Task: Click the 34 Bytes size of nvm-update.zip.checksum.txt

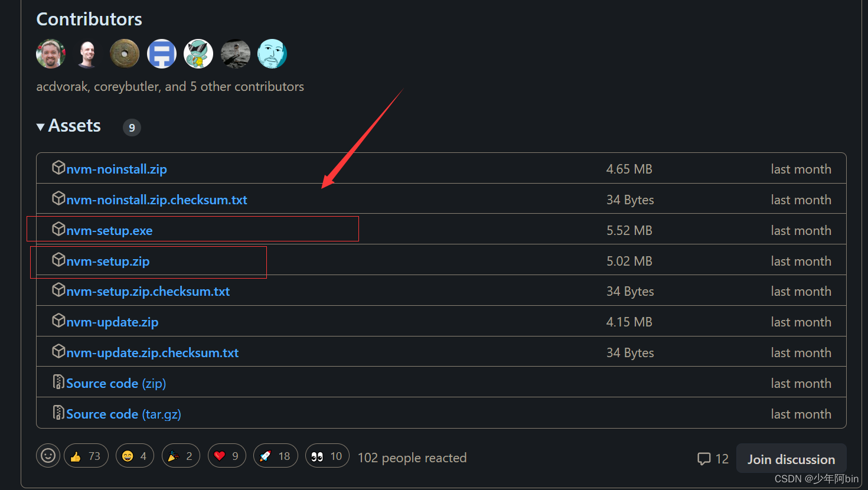Action: click(630, 352)
